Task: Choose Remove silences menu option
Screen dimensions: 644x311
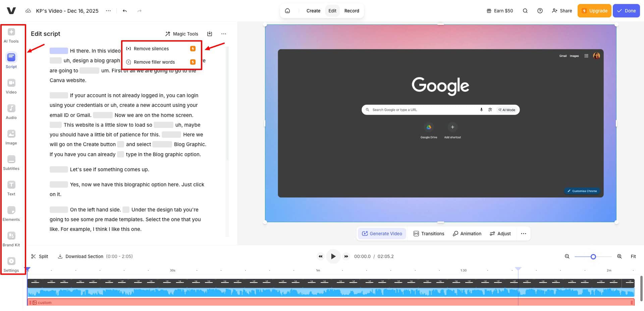Action: pos(151,49)
